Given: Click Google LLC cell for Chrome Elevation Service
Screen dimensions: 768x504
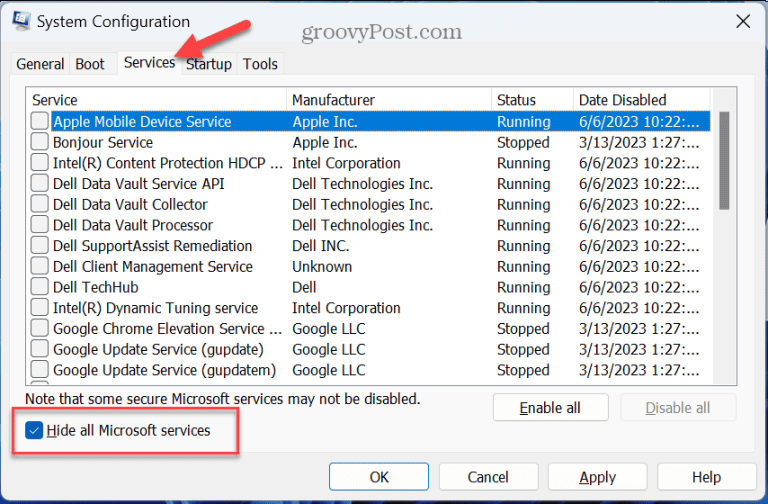Looking at the screenshot, I should [329, 329].
